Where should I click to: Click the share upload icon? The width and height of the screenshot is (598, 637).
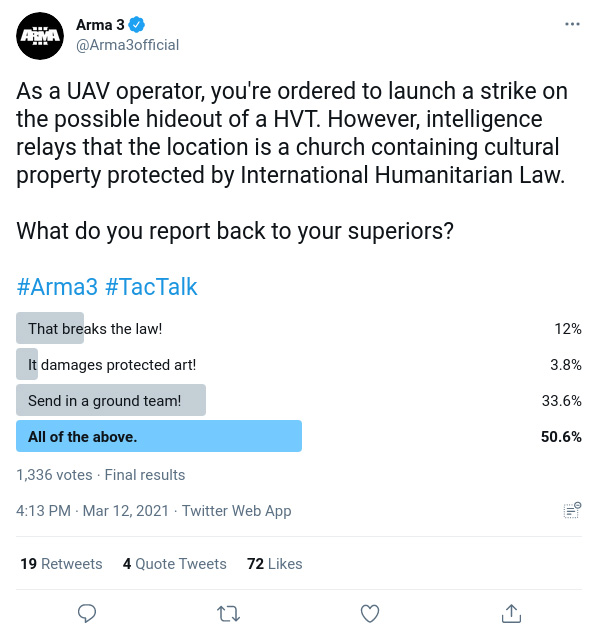point(511,613)
